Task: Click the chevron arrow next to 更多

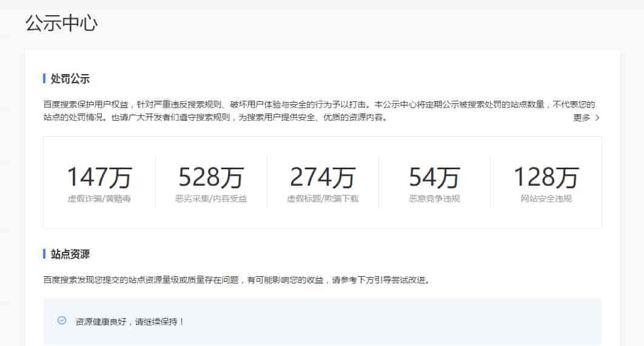Action: coord(597,118)
